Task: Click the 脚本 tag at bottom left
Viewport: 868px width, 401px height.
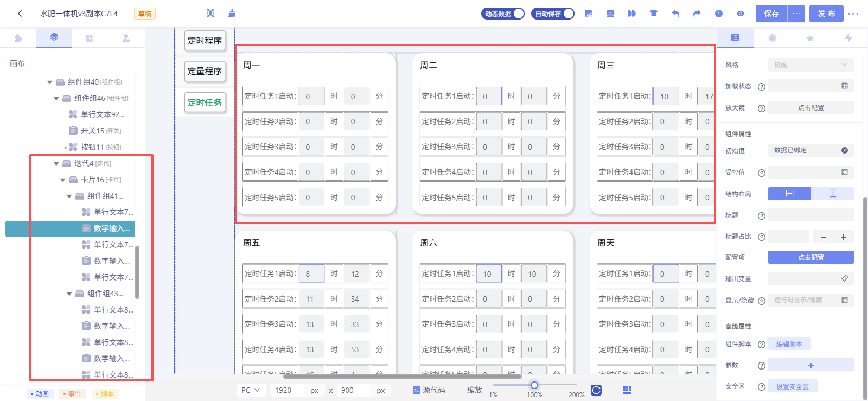Action: (105, 394)
